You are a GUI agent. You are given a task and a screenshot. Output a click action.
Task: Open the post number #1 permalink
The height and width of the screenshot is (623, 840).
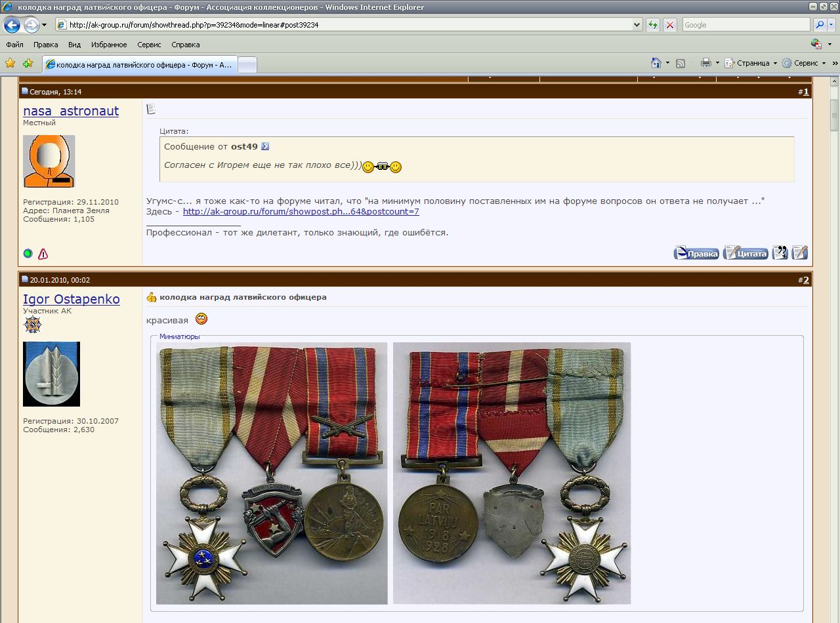click(x=806, y=92)
